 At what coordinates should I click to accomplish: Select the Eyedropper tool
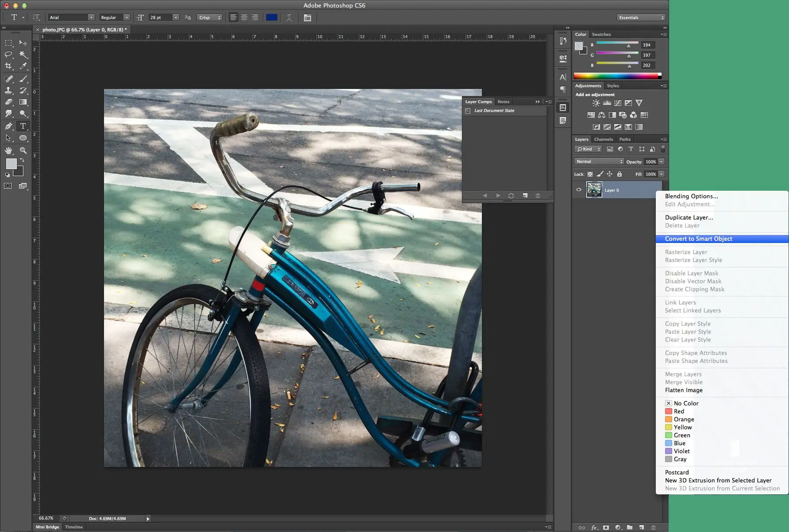click(x=23, y=66)
